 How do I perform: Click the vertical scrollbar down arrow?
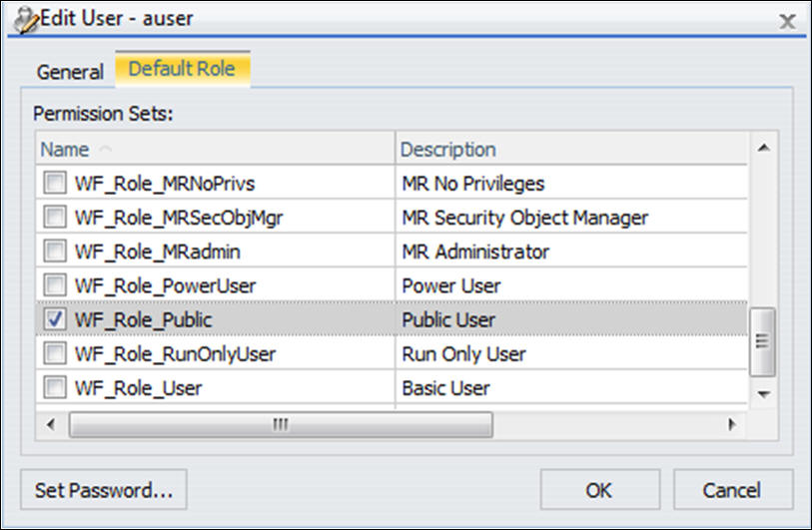pyautogui.click(x=763, y=394)
